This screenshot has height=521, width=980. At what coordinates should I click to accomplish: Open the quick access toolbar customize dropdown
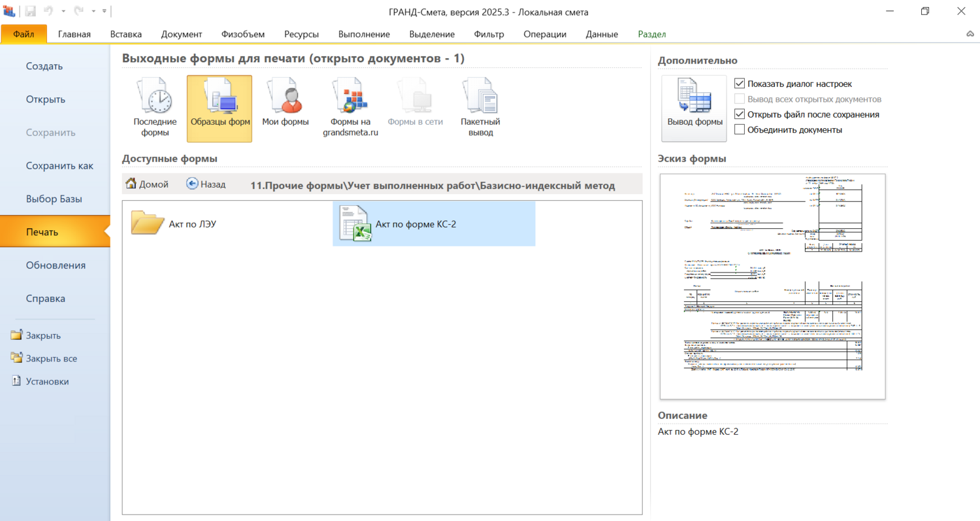point(105,11)
